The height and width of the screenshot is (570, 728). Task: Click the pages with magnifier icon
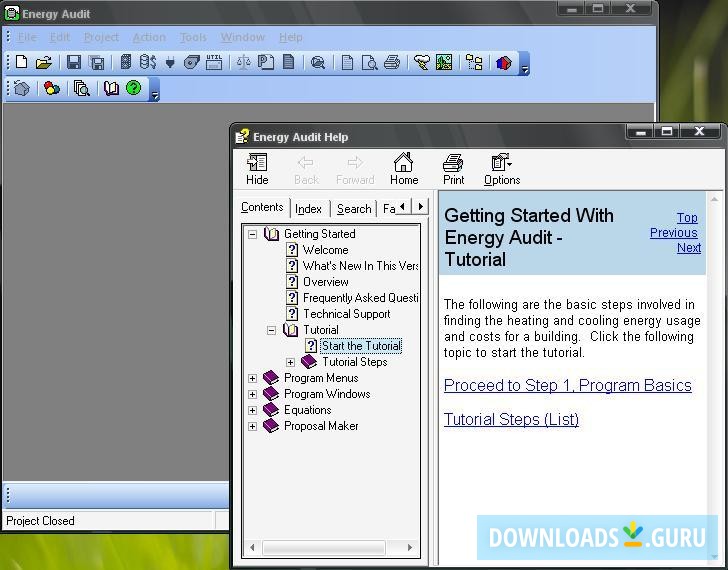coord(82,88)
